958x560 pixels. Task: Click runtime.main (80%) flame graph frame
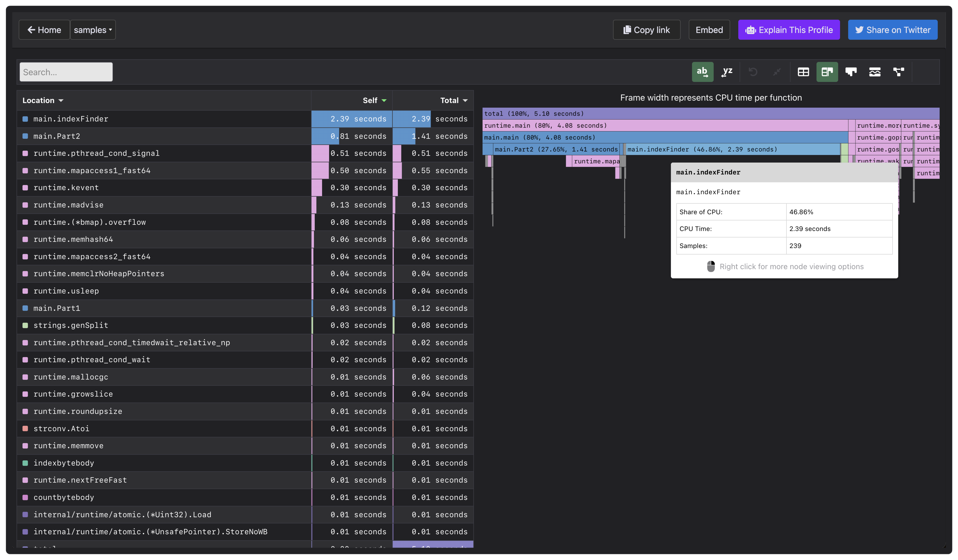[665, 125]
